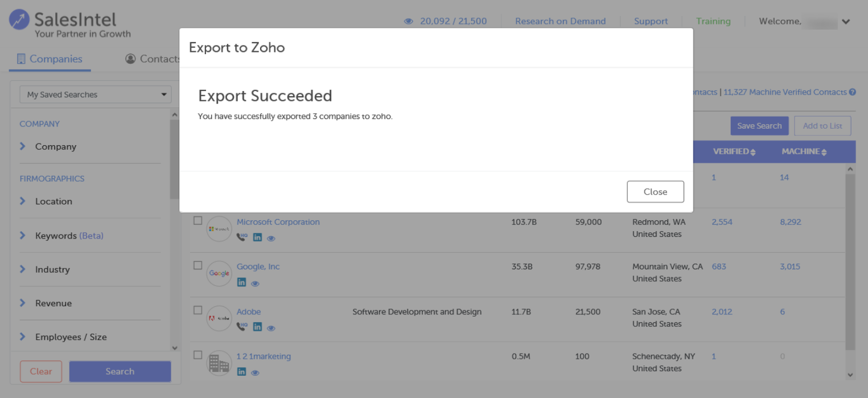Open the 1 2 1marketing company link

pos(264,356)
